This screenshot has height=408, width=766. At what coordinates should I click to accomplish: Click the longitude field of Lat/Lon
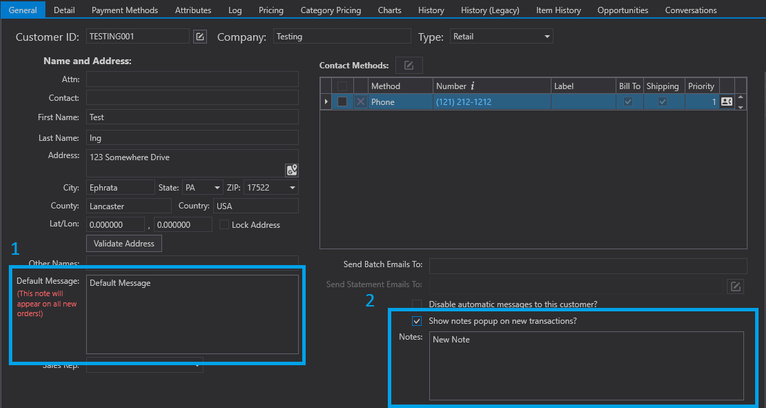(x=183, y=225)
